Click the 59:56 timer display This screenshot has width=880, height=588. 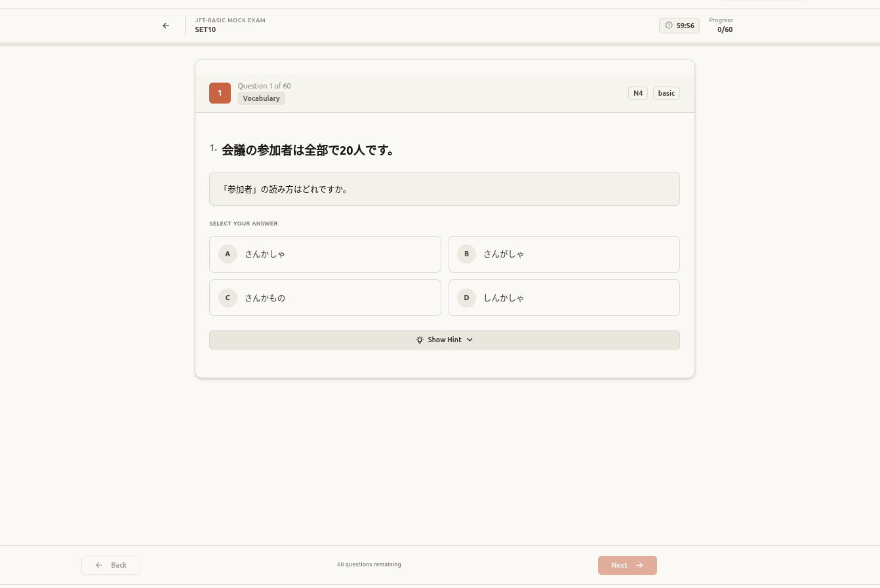(x=679, y=26)
